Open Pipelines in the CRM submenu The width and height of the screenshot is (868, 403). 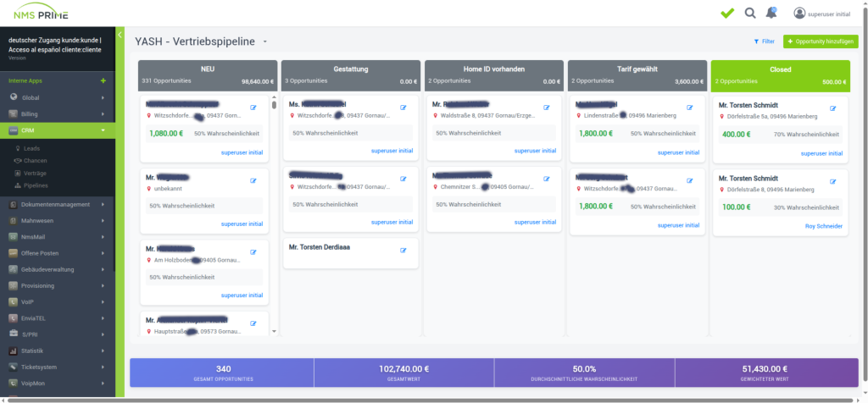35,185
